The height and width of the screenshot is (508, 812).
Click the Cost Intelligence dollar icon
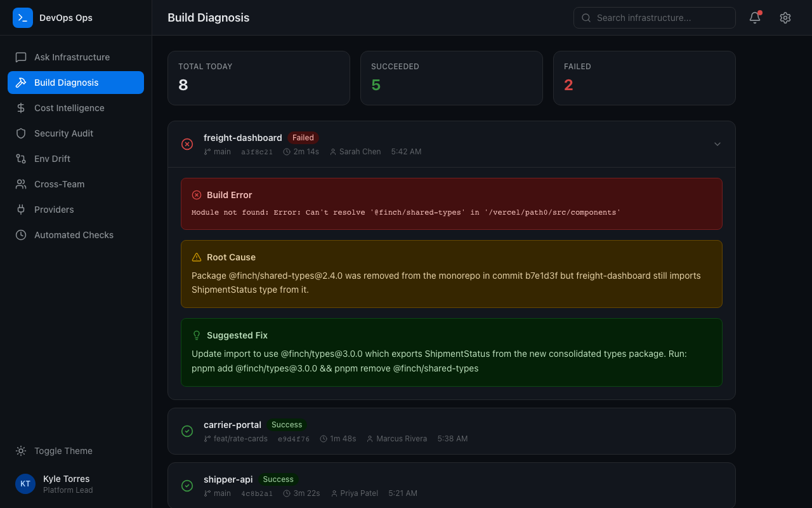click(22, 108)
